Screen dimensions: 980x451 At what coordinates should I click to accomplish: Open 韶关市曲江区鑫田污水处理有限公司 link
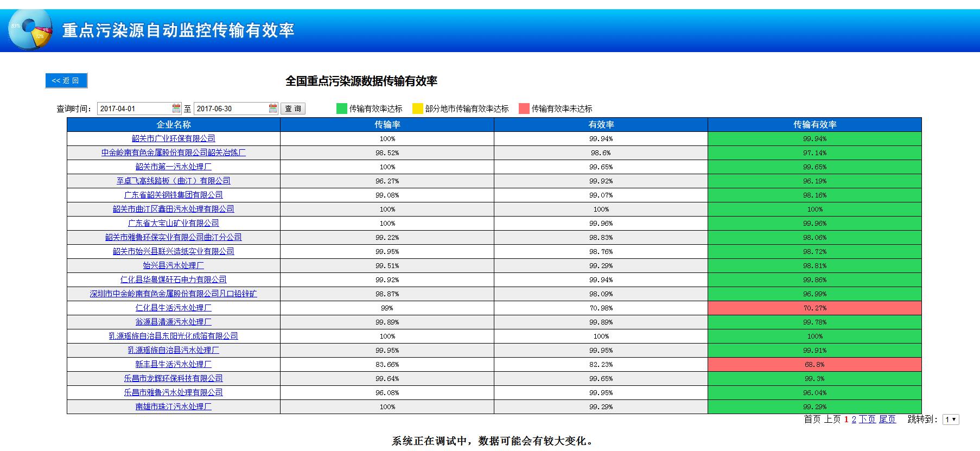[x=174, y=209]
